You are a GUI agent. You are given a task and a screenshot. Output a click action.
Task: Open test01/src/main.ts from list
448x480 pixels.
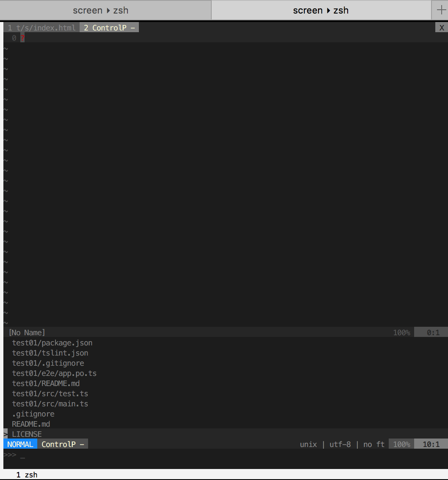point(50,403)
